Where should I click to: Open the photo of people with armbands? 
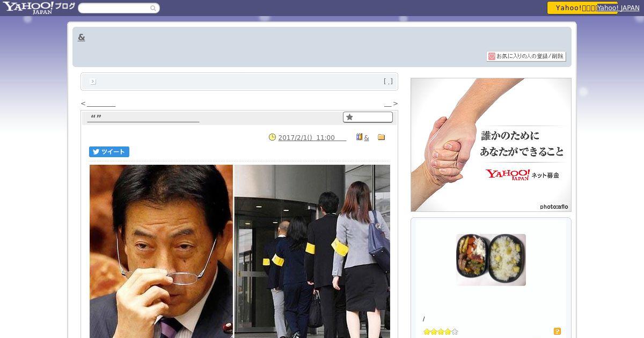coord(312,251)
